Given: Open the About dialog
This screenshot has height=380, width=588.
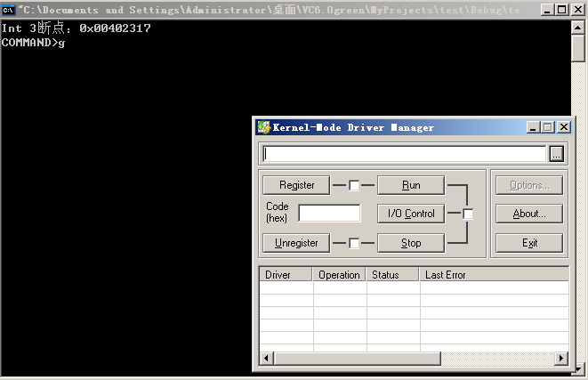Looking at the screenshot, I should point(529,214).
